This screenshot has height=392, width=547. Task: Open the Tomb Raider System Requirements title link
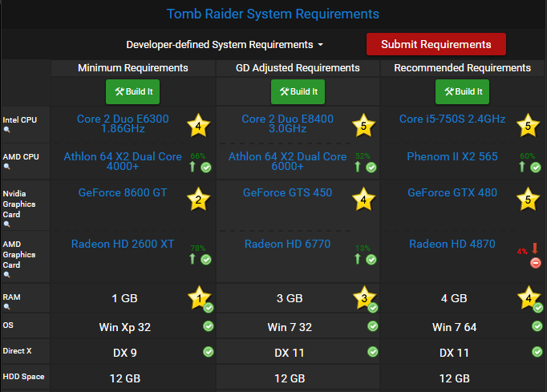click(273, 14)
